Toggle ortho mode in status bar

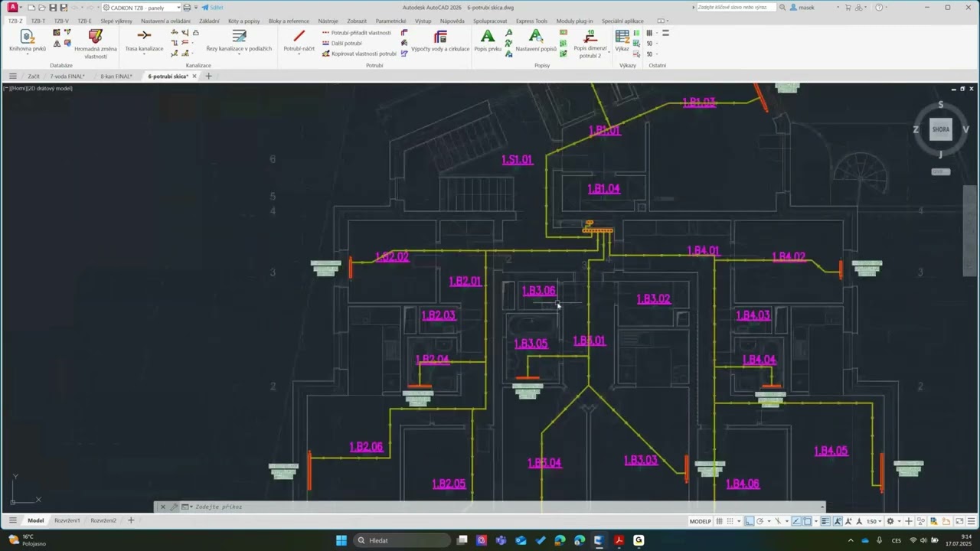750,521
